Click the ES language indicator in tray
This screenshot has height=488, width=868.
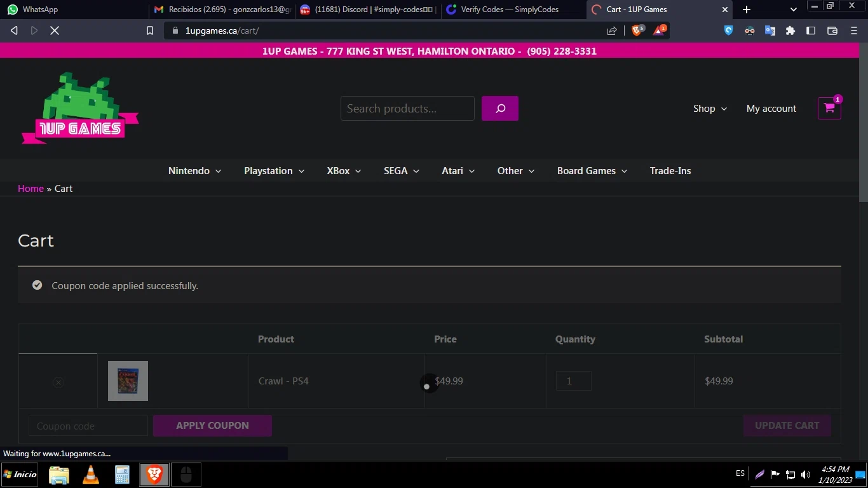[740, 474]
